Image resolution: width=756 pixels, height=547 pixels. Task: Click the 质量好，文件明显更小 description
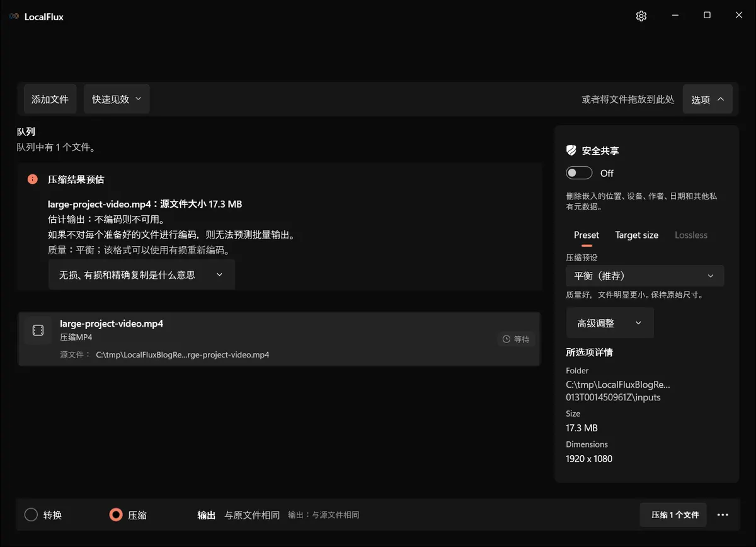coord(634,295)
